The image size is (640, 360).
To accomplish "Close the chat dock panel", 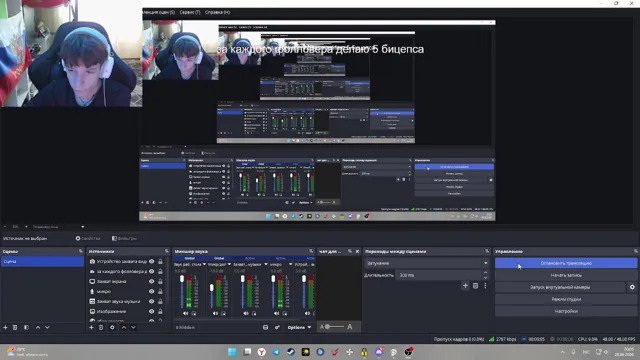I will click(357, 251).
